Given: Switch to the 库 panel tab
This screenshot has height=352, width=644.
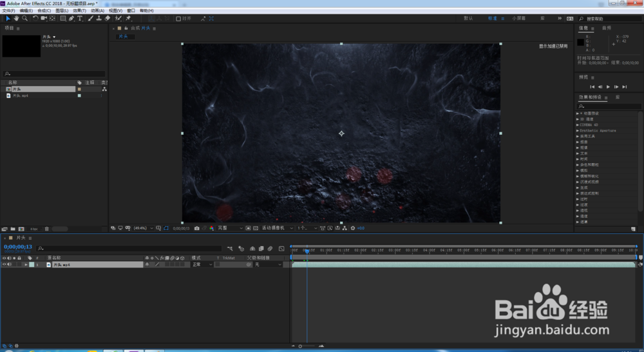Looking at the screenshot, I should 618,97.
